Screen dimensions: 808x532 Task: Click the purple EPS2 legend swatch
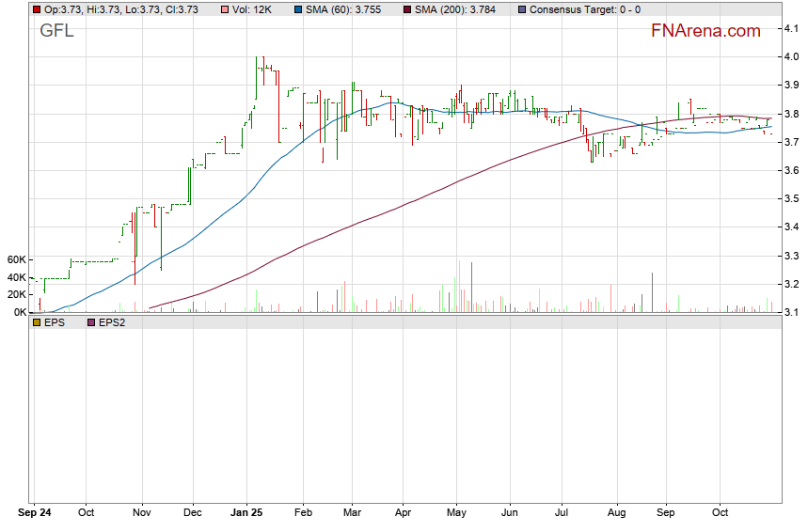(90, 322)
